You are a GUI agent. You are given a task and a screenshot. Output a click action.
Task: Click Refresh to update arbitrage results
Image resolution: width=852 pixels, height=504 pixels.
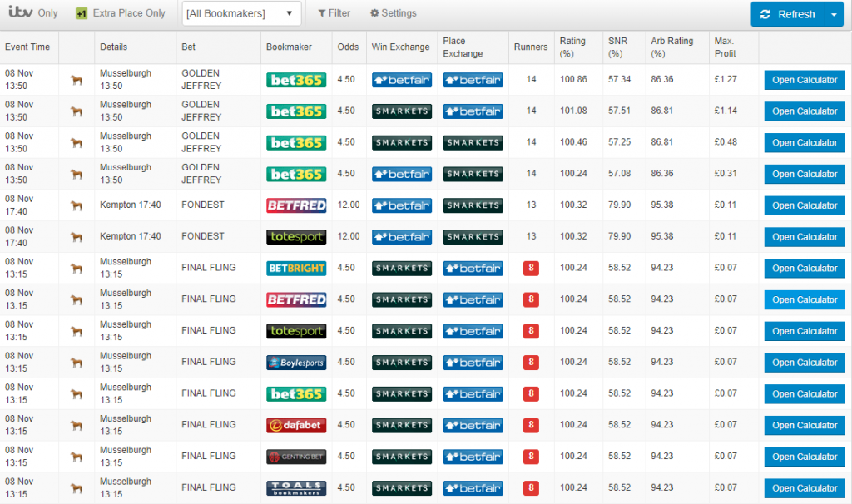click(786, 13)
